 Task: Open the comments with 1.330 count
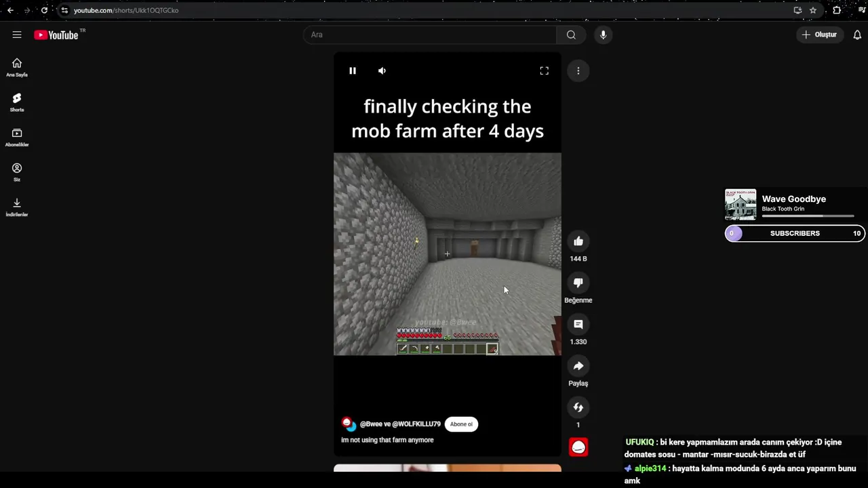point(578,325)
